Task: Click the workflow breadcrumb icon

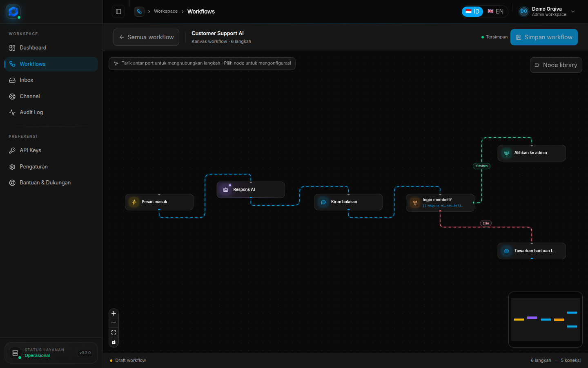Action: (x=139, y=11)
